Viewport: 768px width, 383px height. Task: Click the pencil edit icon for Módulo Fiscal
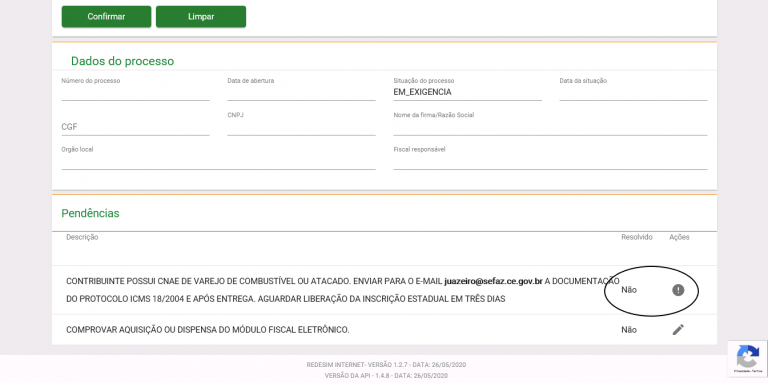click(678, 330)
